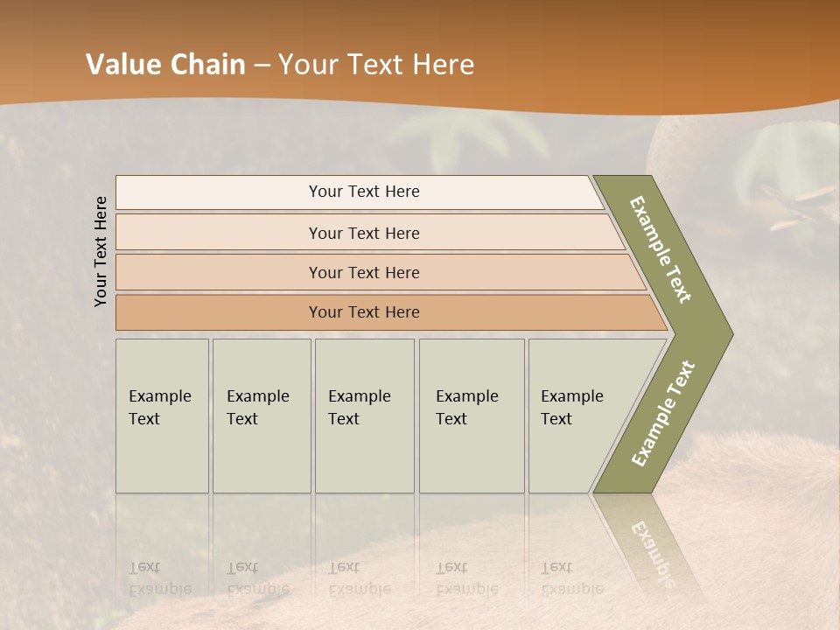Screen dimensions: 840x630
Task: Select the second 'Example Text' column box
Action: click(x=262, y=416)
